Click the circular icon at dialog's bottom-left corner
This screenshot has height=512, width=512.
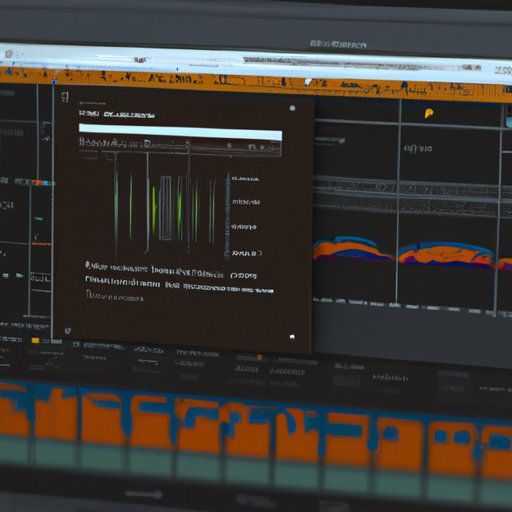[68, 330]
